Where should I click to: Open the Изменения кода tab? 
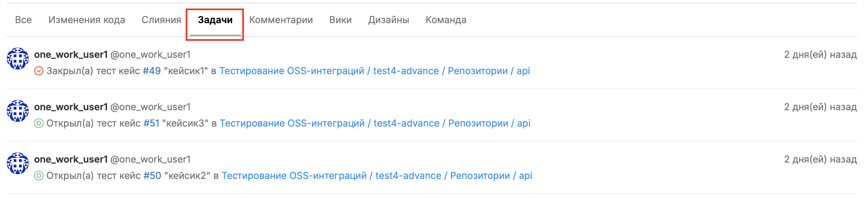(x=87, y=20)
